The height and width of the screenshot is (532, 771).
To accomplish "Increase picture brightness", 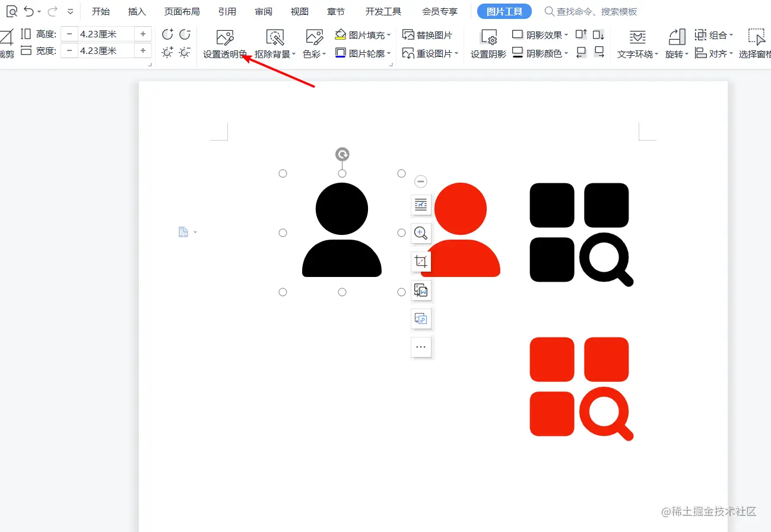I will pyautogui.click(x=168, y=52).
